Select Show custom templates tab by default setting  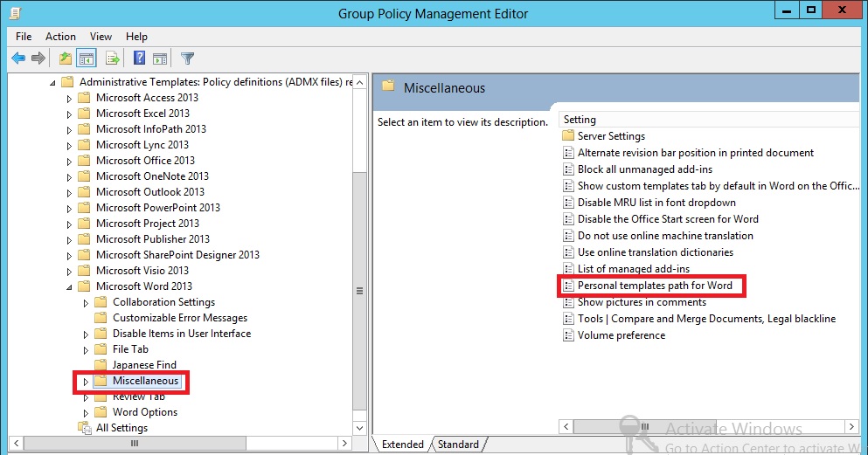[x=719, y=186]
